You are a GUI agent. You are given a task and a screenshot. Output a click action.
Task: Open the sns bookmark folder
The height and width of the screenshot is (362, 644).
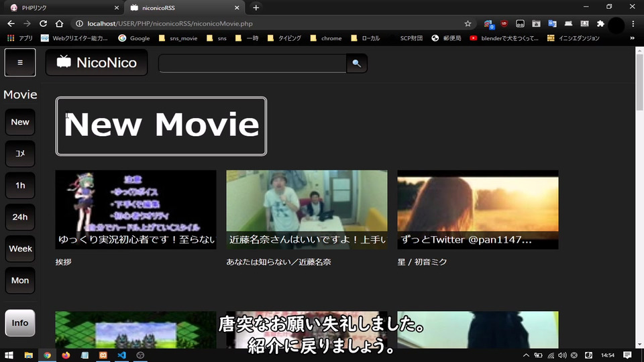(x=217, y=38)
